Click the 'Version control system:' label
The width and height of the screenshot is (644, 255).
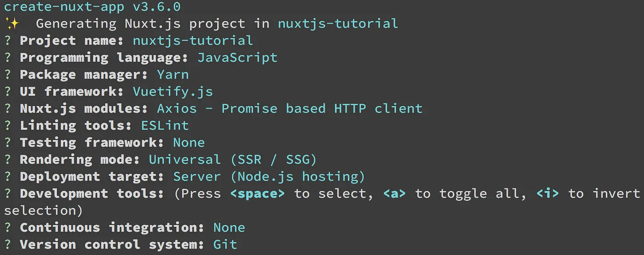tap(112, 244)
